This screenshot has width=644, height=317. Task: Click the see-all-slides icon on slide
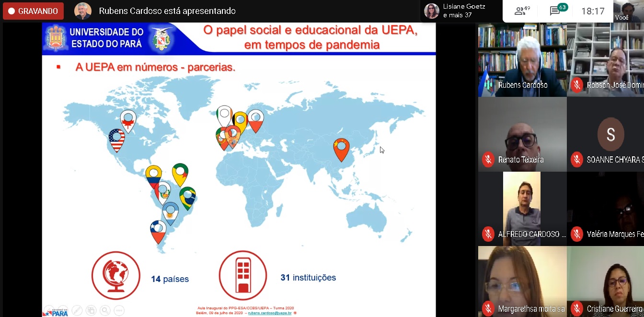point(91,310)
